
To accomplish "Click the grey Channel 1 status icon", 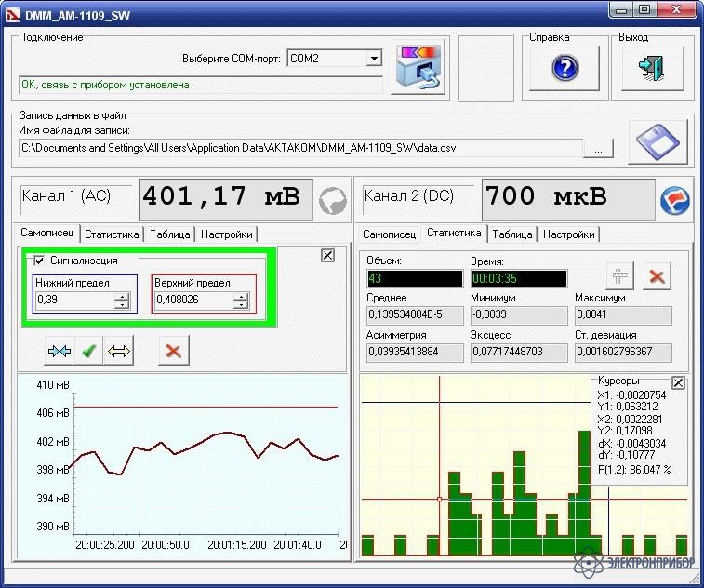I will [331, 200].
